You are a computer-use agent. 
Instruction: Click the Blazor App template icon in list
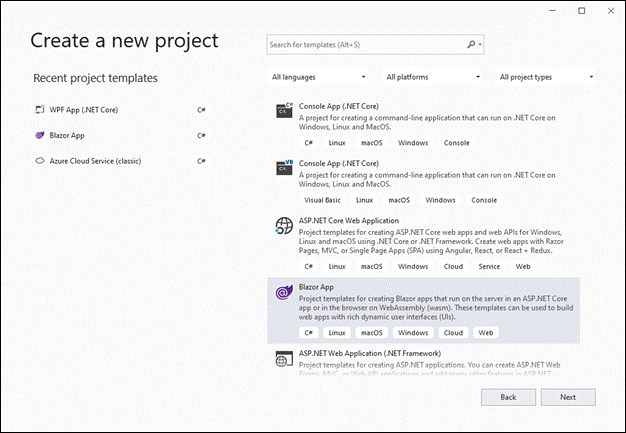[x=284, y=292]
